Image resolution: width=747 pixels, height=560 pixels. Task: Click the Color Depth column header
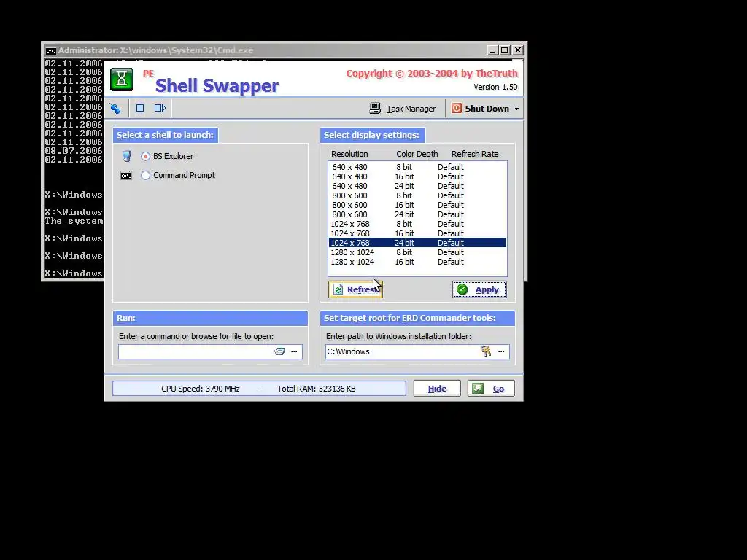(417, 154)
